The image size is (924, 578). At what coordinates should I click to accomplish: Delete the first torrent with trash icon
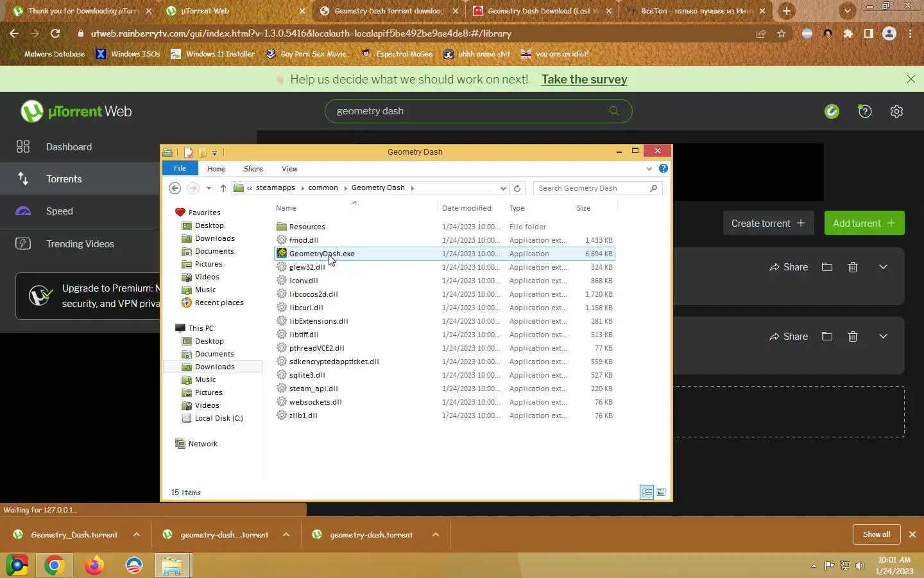(853, 267)
